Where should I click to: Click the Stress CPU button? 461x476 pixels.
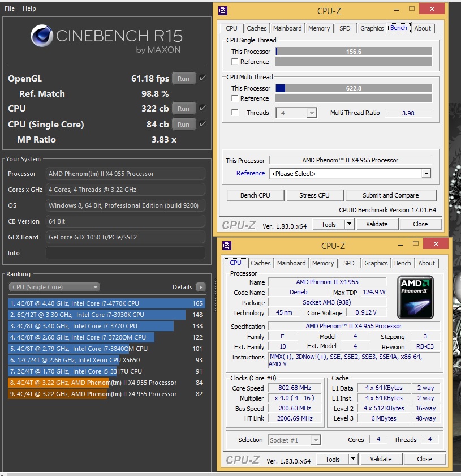tap(314, 195)
